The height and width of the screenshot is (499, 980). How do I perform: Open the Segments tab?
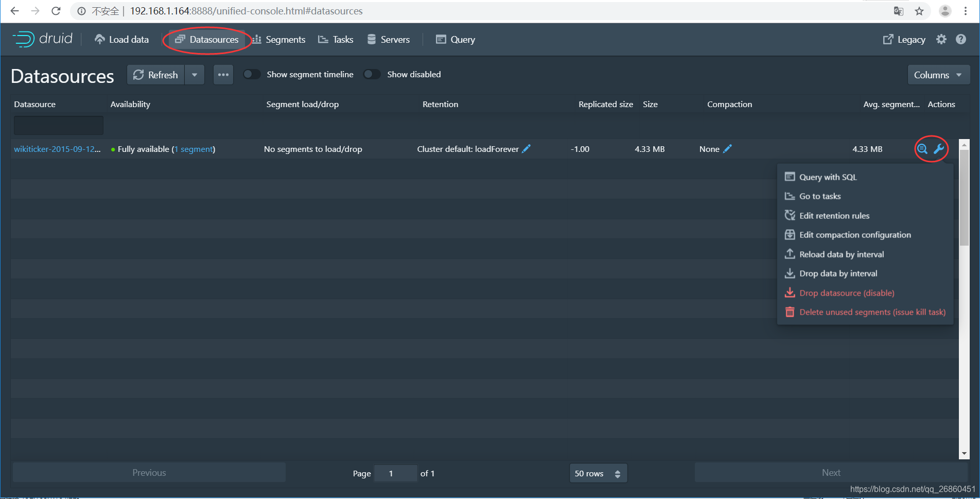pos(278,40)
